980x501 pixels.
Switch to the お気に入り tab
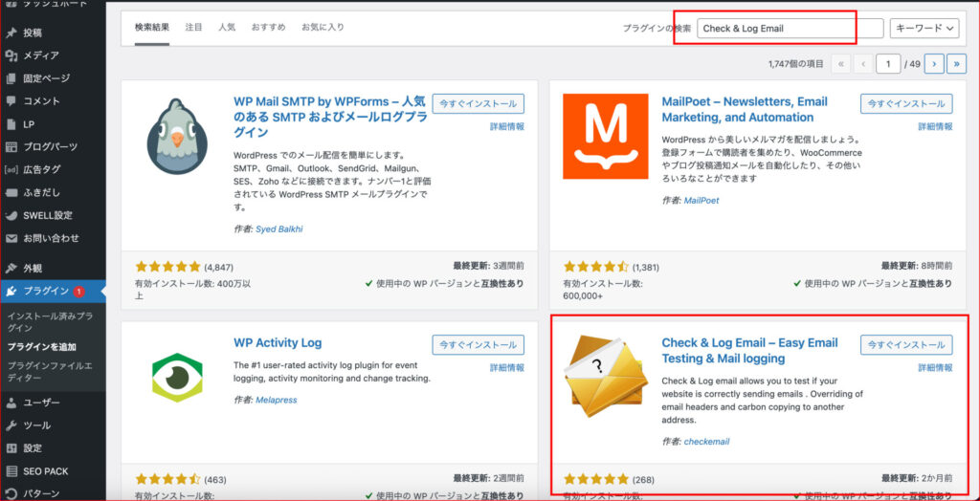323,28
